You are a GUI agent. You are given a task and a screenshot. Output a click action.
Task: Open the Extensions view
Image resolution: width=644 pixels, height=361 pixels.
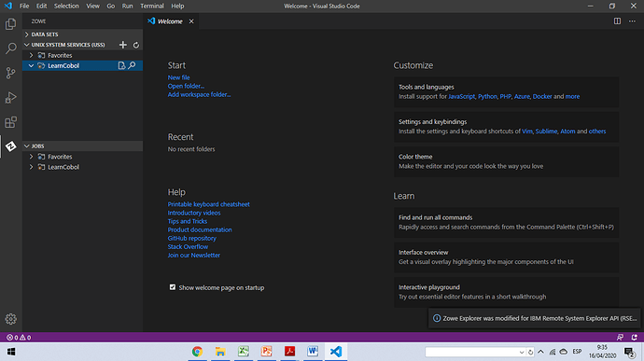point(10,122)
